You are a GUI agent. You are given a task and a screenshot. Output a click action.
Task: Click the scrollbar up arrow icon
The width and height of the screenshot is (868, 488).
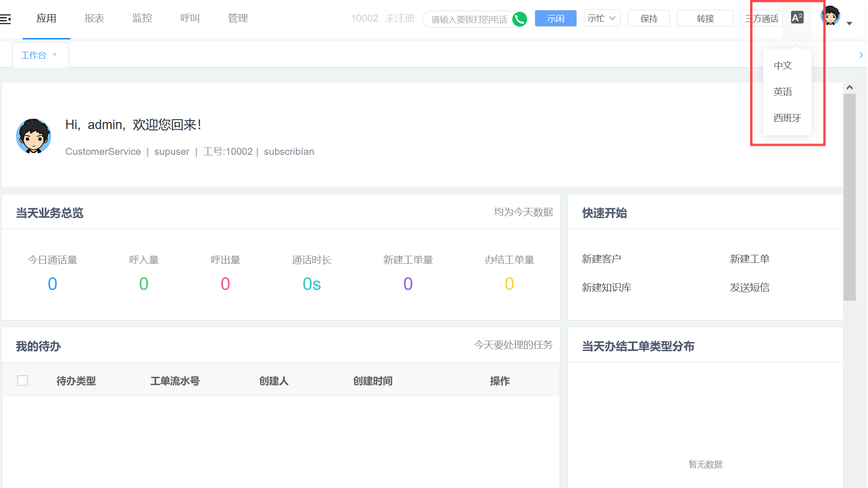(849, 87)
